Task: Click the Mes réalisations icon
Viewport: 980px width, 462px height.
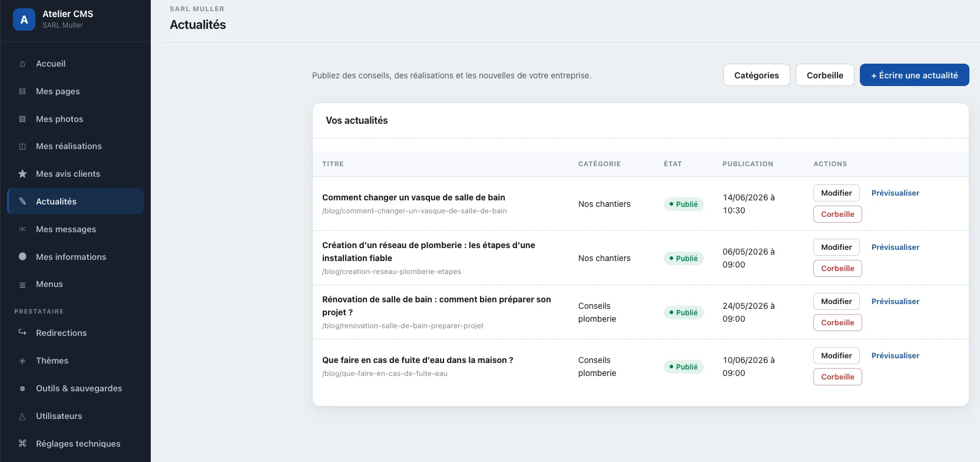Action: (22, 146)
